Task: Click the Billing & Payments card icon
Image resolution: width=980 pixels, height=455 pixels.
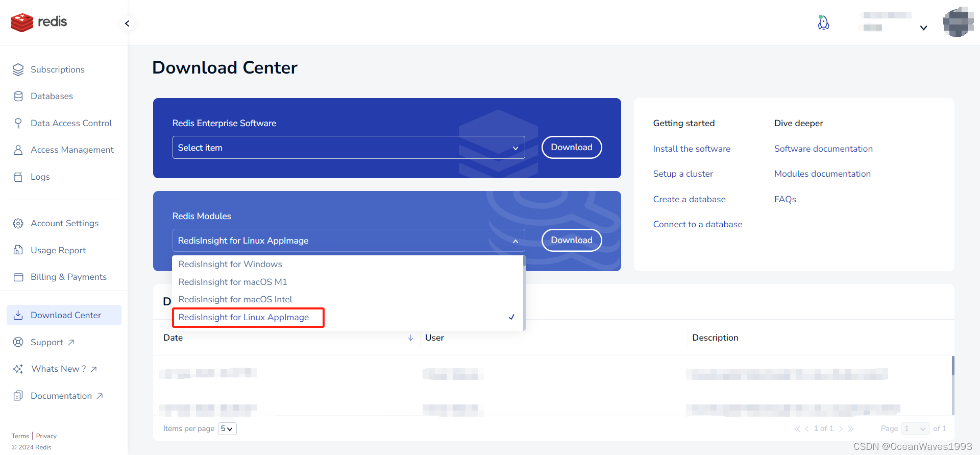Action: pos(18,277)
